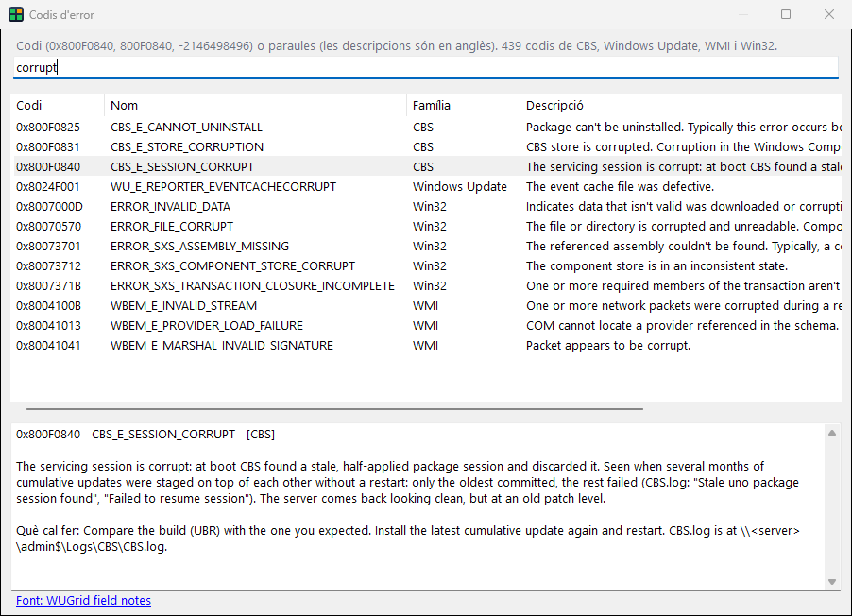The height and width of the screenshot is (616, 852).
Task: Click the details heading '0x800F0840 CBS_E_SESSION_CORRUPT [CBS]'
Action: [x=145, y=435]
